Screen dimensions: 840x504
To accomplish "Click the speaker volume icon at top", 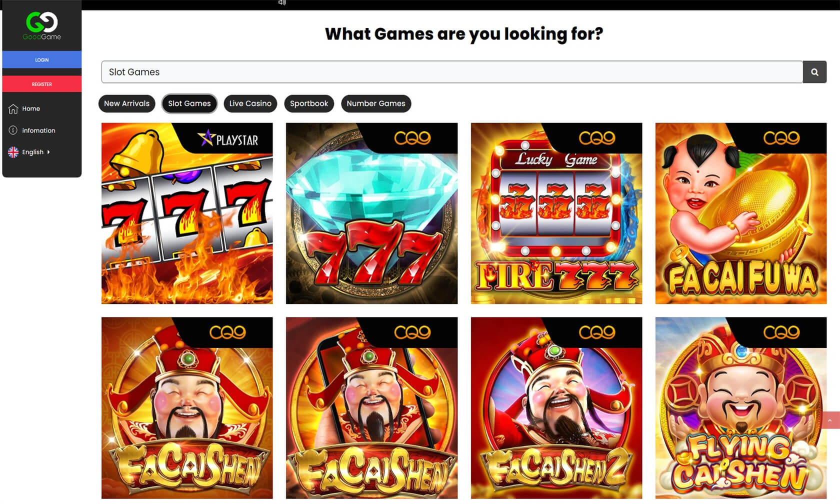I will [x=282, y=2].
